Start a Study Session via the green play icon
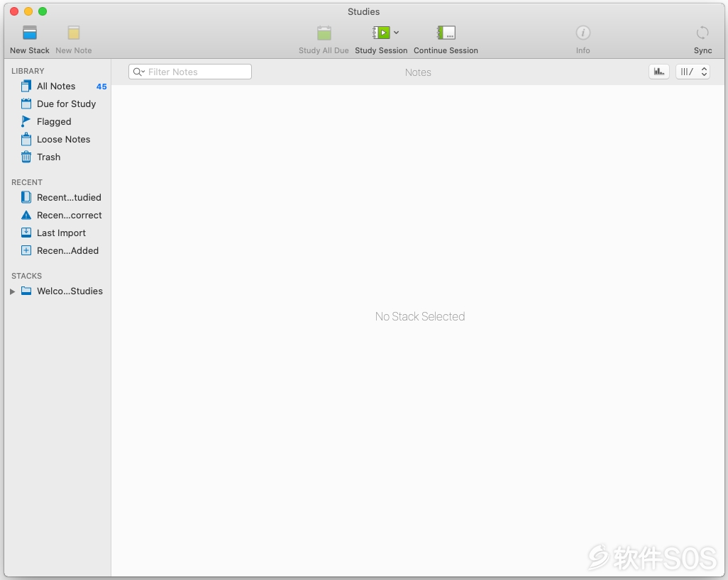728x580 pixels. coord(381,33)
